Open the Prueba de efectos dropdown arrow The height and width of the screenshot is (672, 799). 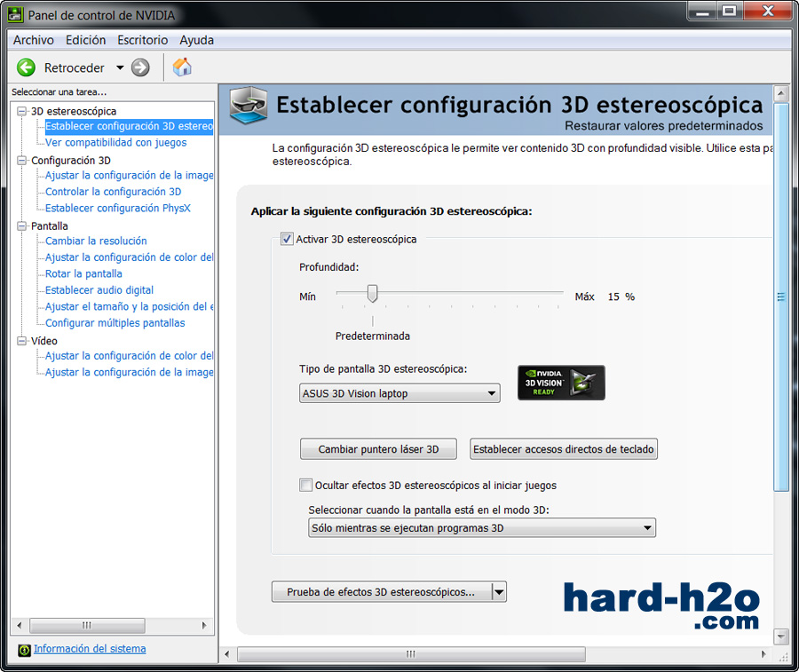point(499,592)
